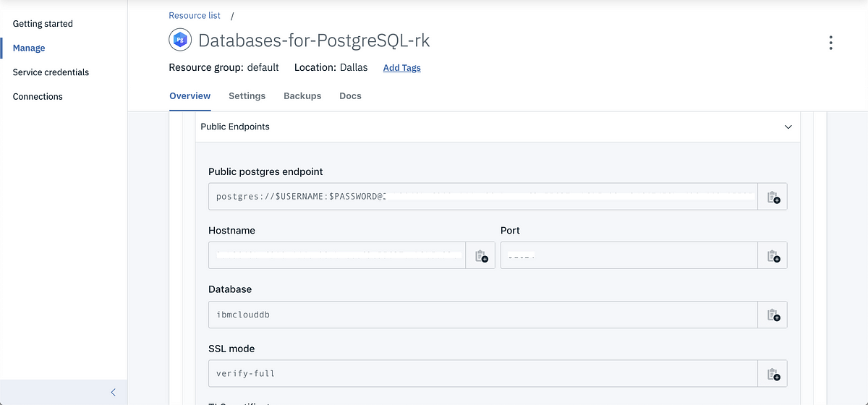Viewport: 868px width, 405px height.
Task: Open the Docs tab
Action: (350, 95)
